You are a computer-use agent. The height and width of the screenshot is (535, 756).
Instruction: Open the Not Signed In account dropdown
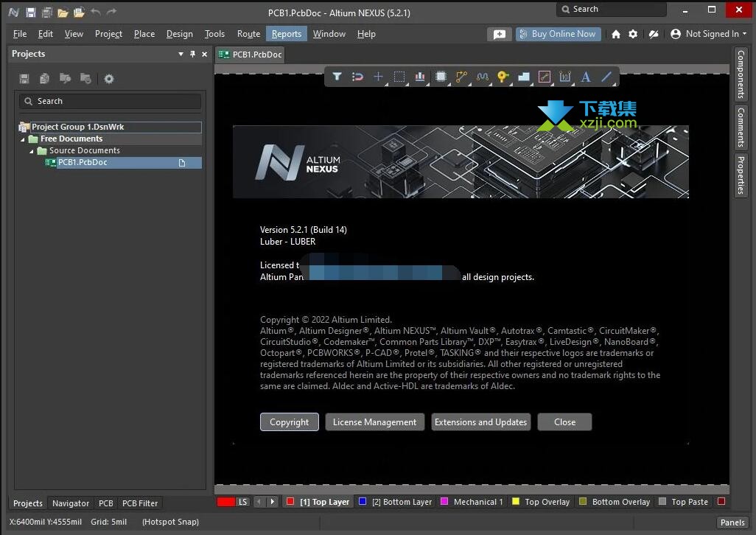[x=708, y=34]
